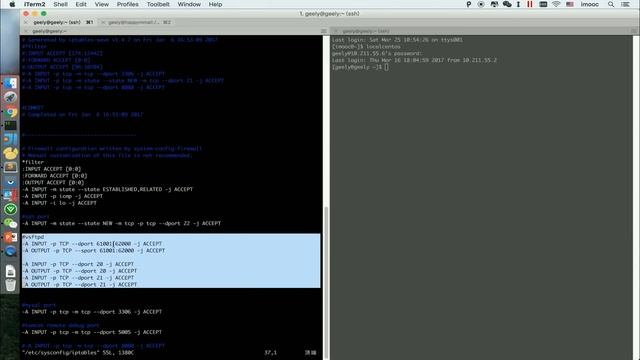Open the document file icon in the Dock
Screen dimensions: 640x360
[11, 271]
